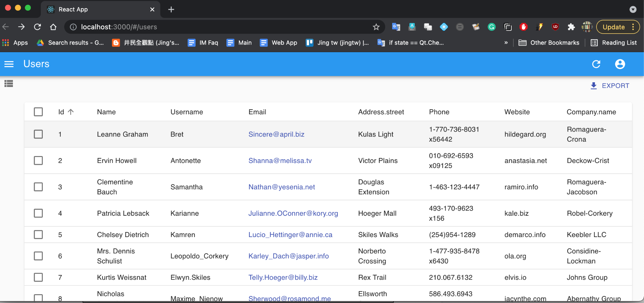The height and width of the screenshot is (303, 644).
Task: Open Google Translate extension icon
Action: (x=396, y=27)
